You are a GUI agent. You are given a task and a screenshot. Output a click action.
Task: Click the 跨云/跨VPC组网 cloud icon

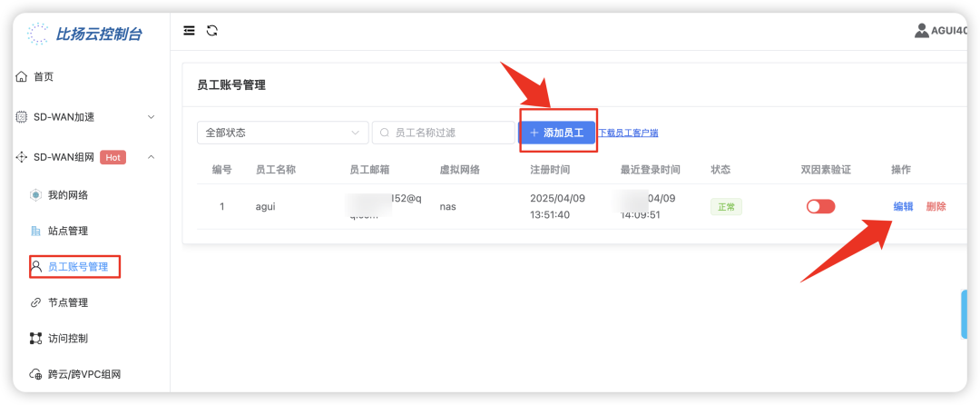tap(35, 374)
